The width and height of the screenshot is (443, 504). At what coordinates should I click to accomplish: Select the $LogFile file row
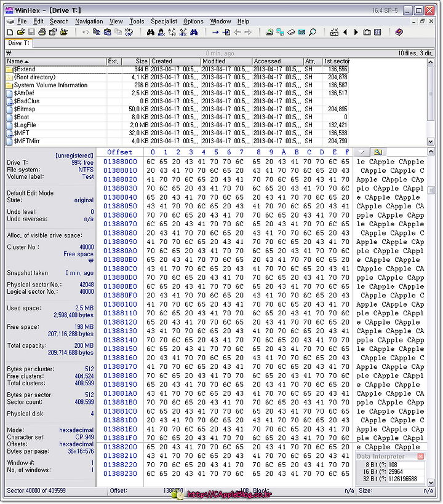[177, 125]
